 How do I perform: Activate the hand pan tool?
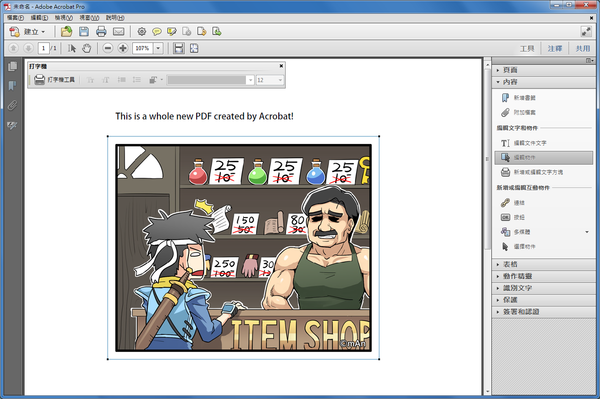87,48
